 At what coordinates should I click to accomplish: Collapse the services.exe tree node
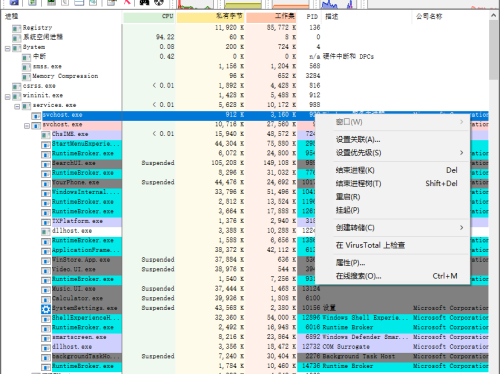pyautogui.click(x=17, y=106)
